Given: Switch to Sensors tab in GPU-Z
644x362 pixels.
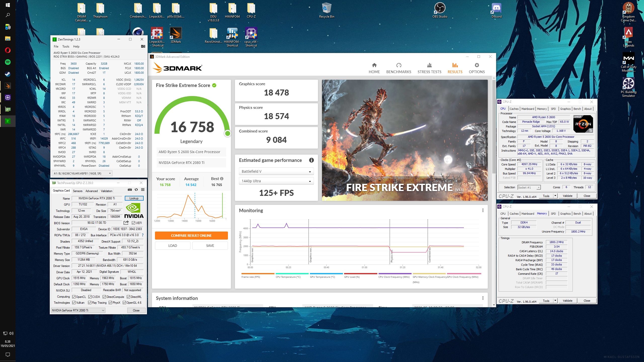Looking at the screenshot, I should (x=77, y=191).
